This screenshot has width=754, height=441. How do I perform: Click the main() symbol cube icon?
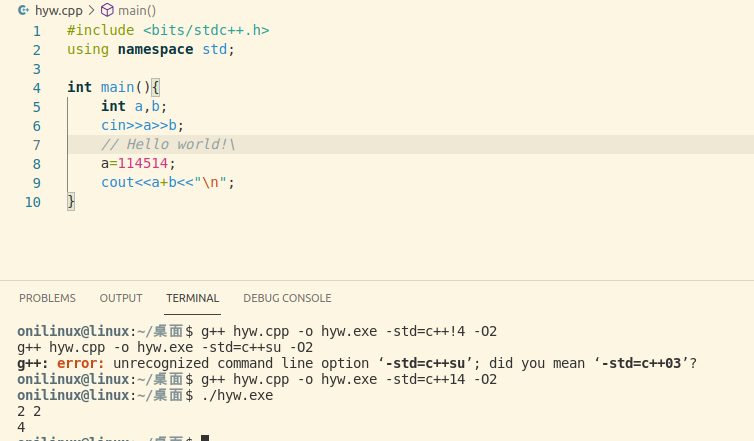point(107,10)
